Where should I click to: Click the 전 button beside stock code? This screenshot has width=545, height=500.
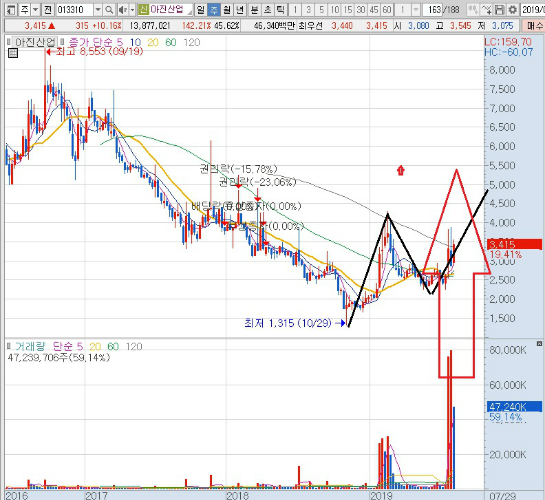[x=48, y=10]
